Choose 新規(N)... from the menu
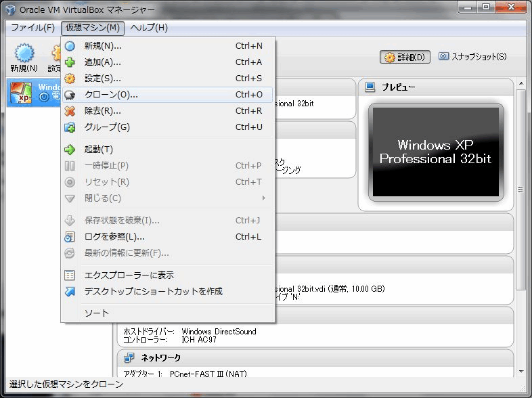This screenshot has height=398, width=532. pyautogui.click(x=168, y=46)
